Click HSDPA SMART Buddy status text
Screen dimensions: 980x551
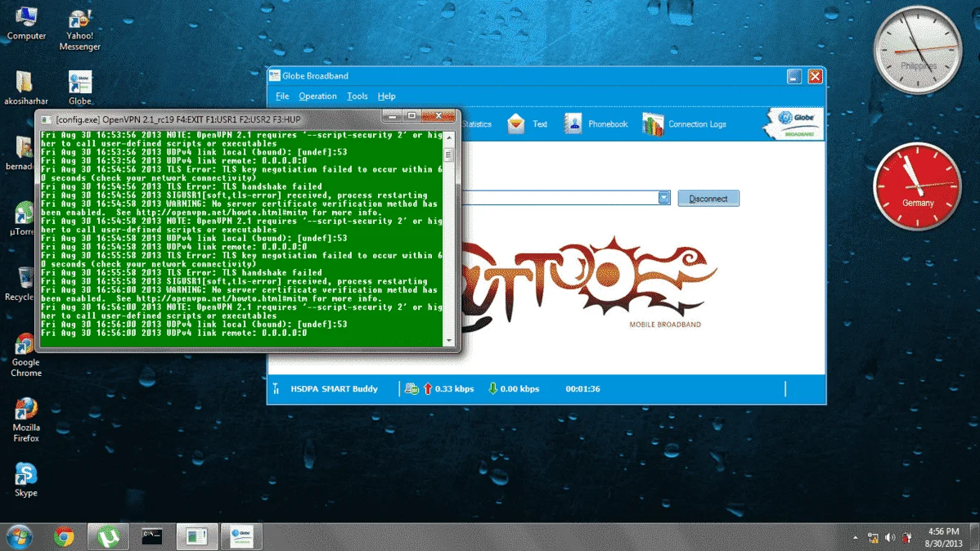click(x=334, y=388)
